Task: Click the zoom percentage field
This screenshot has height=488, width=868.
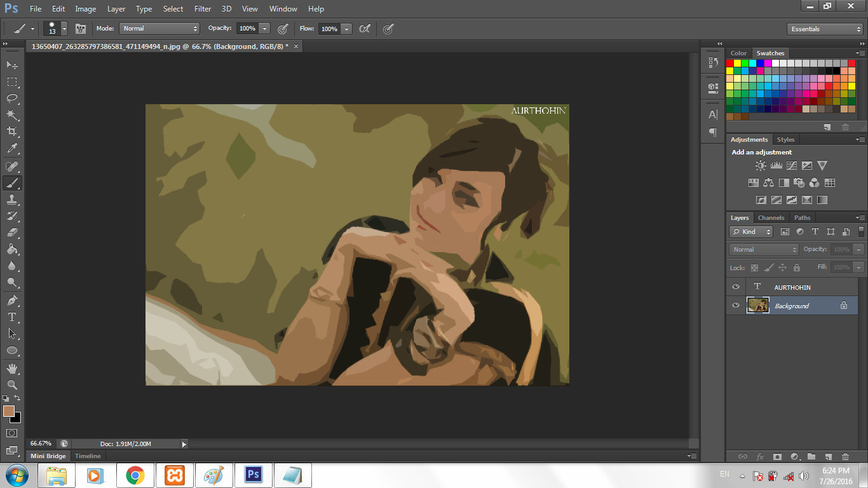Action: [x=40, y=444]
